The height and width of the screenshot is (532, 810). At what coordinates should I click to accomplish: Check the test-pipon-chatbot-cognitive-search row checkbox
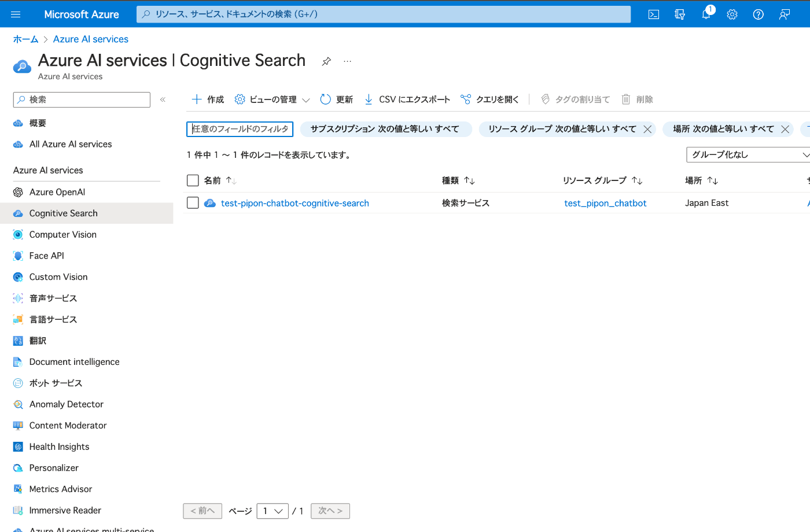click(x=193, y=203)
